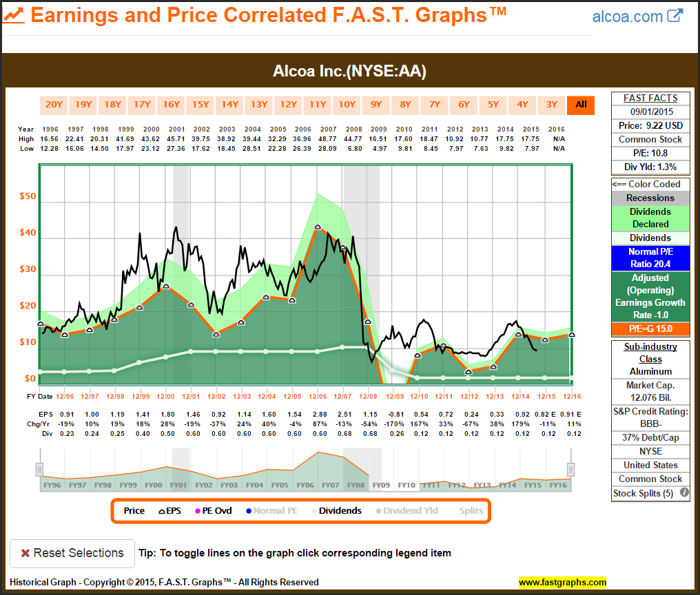Select the 5Y time range tab

[493, 105]
